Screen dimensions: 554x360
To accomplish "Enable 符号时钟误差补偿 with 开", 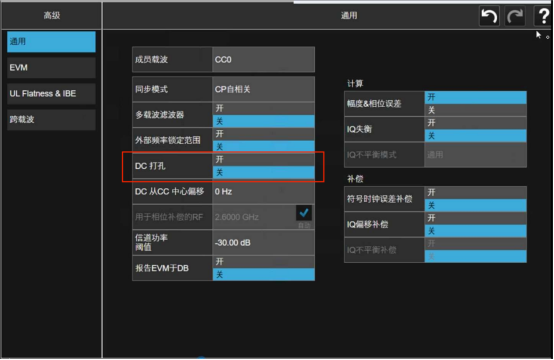I will click(x=476, y=193).
